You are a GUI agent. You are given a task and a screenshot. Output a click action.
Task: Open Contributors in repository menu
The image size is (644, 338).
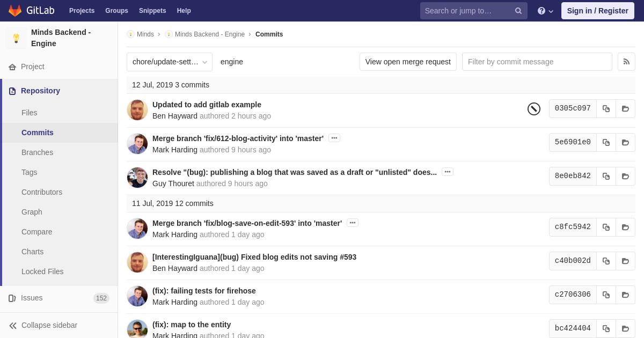coord(42,192)
